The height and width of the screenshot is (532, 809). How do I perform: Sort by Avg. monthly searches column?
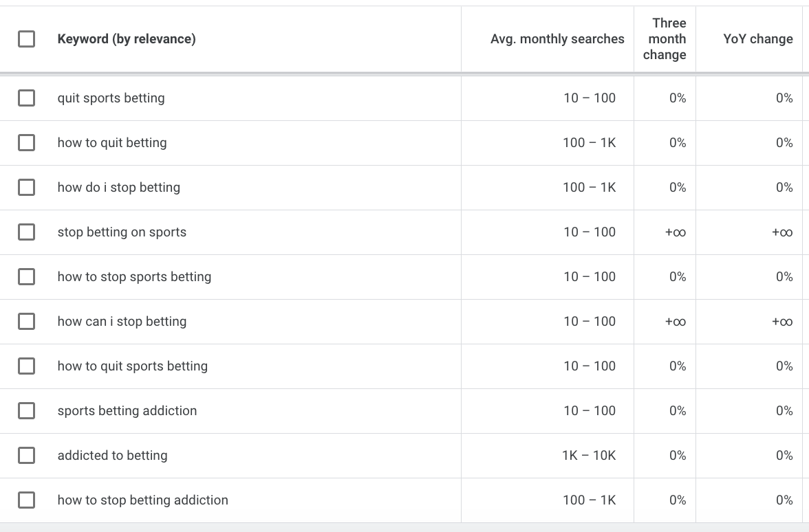(x=557, y=39)
